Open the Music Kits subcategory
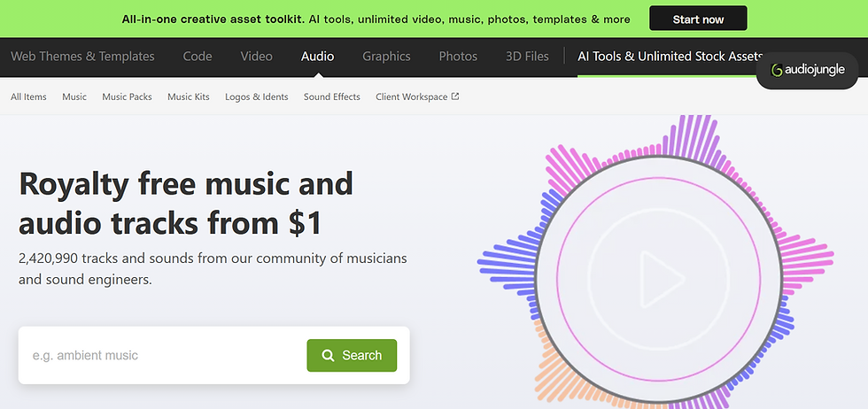 coord(188,96)
